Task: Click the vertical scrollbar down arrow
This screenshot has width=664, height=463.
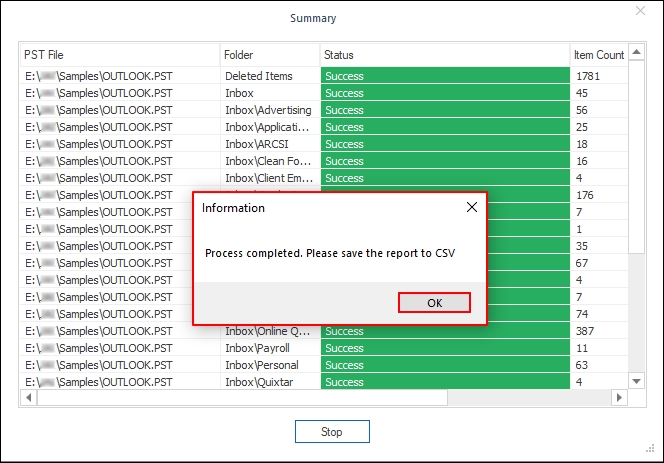Action: point(636,381)
